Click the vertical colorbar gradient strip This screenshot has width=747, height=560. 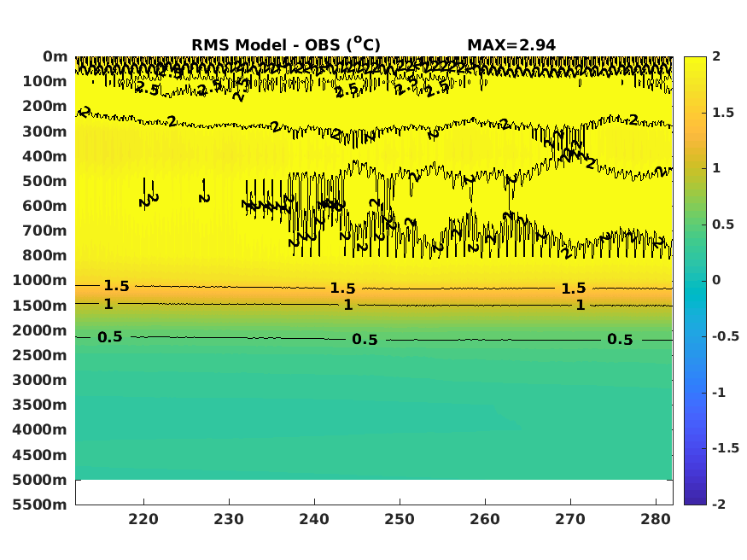point(695,281)
